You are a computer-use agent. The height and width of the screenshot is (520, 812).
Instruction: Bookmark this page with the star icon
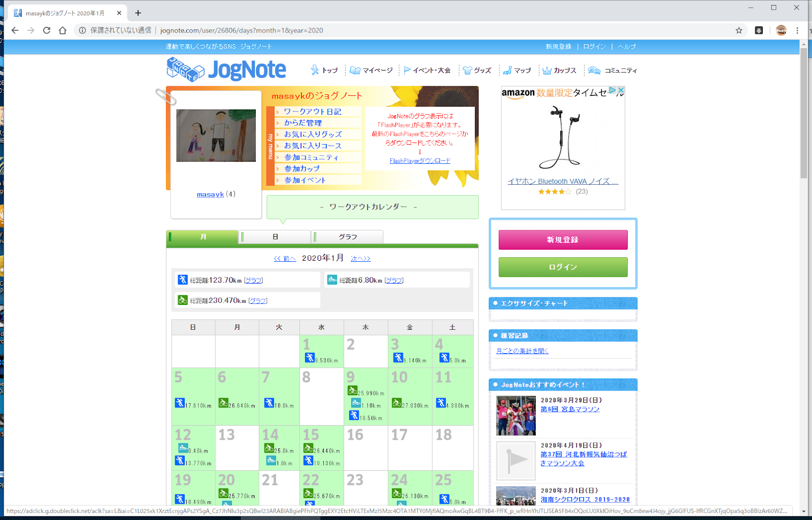pyautogui.click(x=739, y=30)
